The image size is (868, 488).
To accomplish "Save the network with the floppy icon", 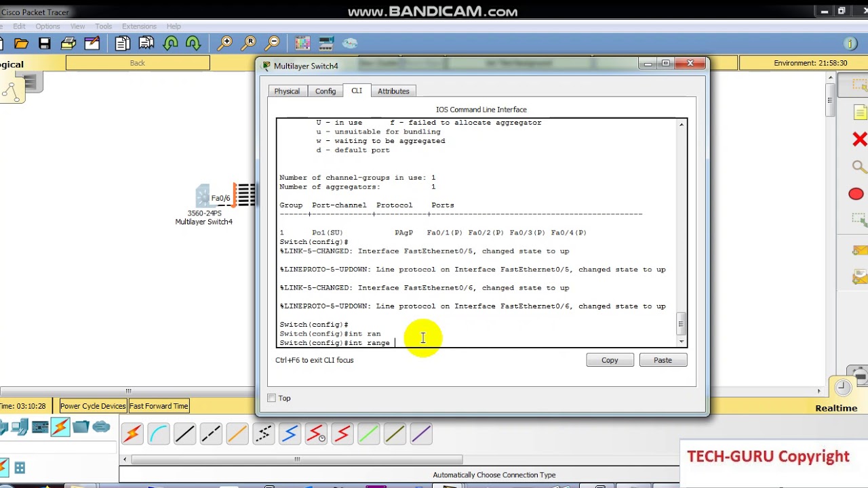I will [x=45, y=43].
